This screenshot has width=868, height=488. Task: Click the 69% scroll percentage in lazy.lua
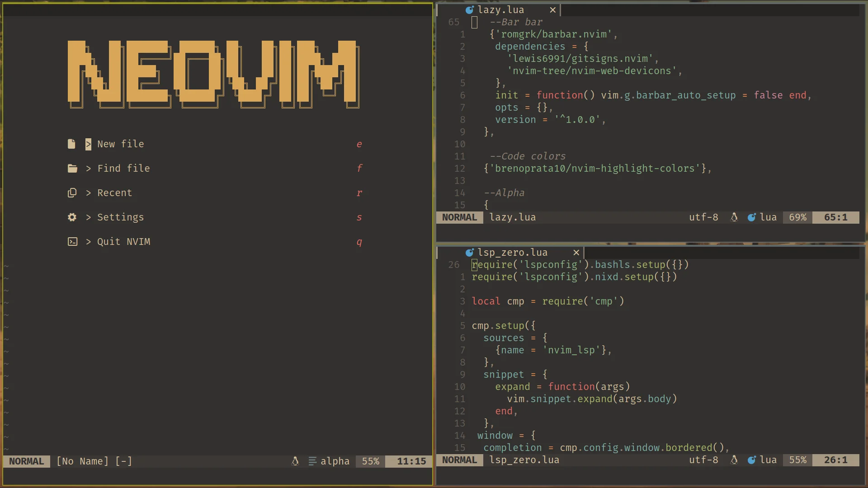click(797, 217)
